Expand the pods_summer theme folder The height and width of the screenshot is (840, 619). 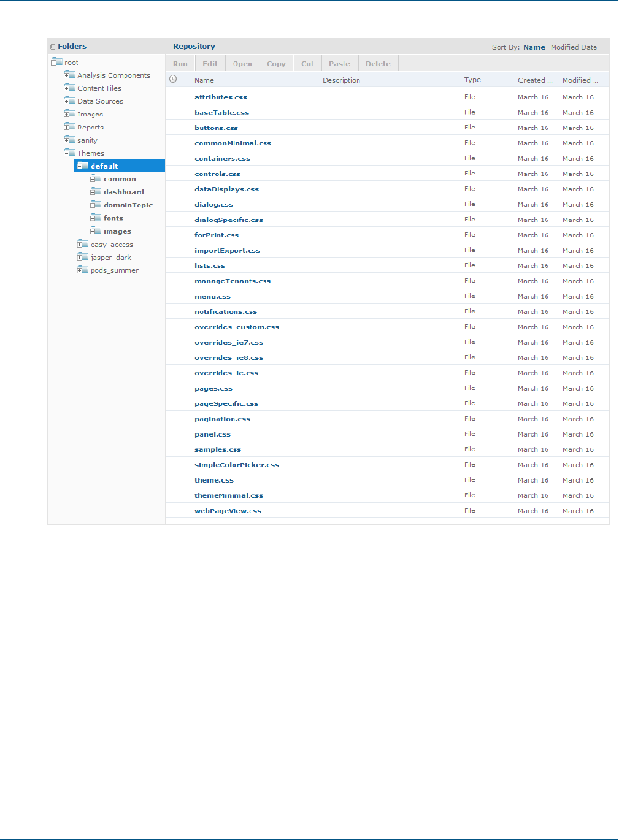[80, 270]
